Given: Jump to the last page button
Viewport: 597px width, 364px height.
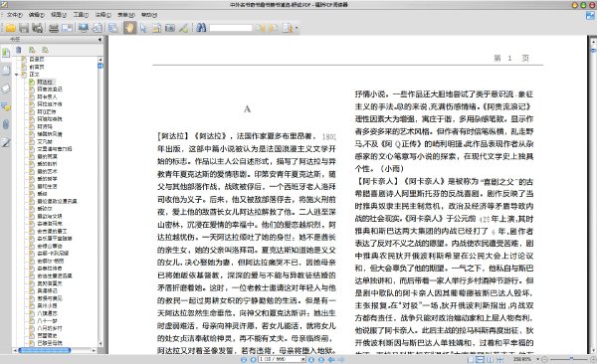Looking at the screenshot, I should (321, 359).
